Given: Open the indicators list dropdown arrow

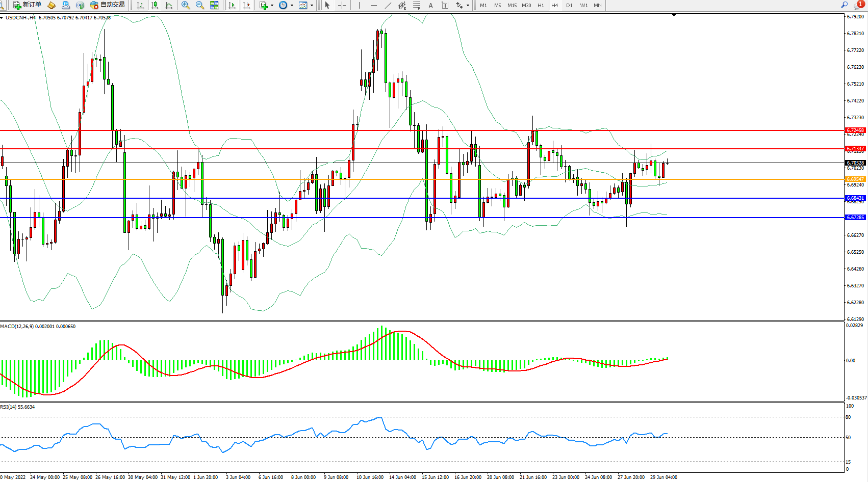Looking at the screenshot, I should 272,5.
